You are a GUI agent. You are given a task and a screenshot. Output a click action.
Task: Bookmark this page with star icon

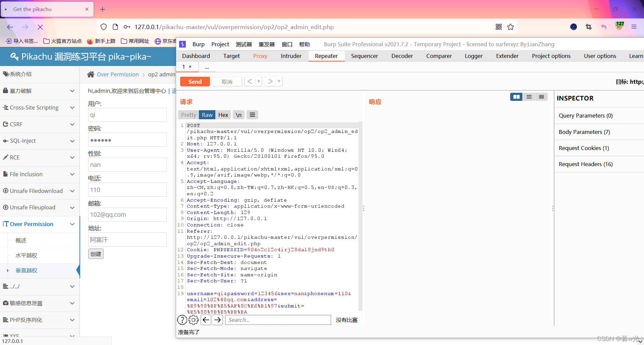point(511,27)
